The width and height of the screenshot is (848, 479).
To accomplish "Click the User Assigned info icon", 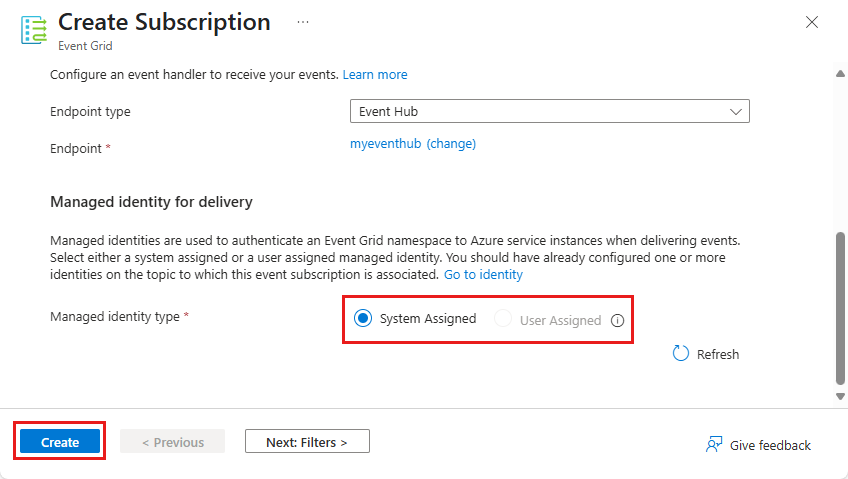I will pyautogui.click(x=617, y=321).
